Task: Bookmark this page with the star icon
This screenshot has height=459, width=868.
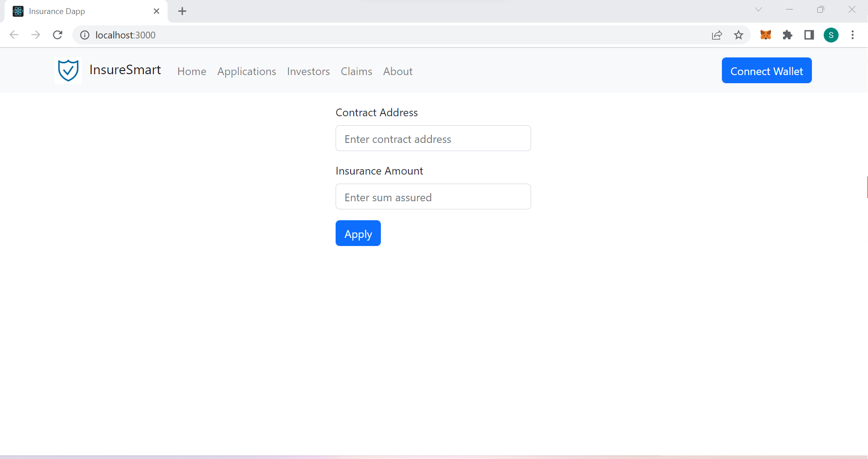Action: pyautogui.click(x=739, y=35)
